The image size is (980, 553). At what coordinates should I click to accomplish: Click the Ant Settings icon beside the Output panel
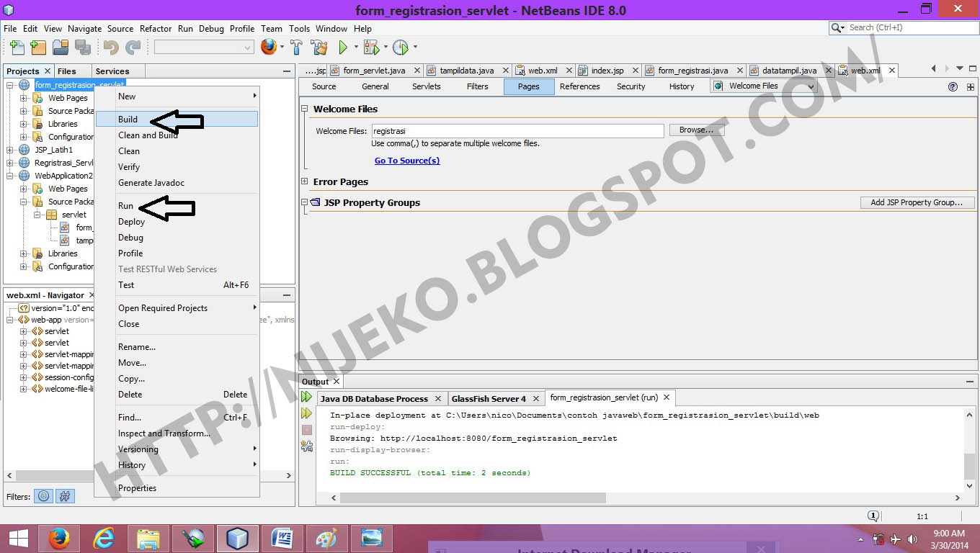click(306, 446)
